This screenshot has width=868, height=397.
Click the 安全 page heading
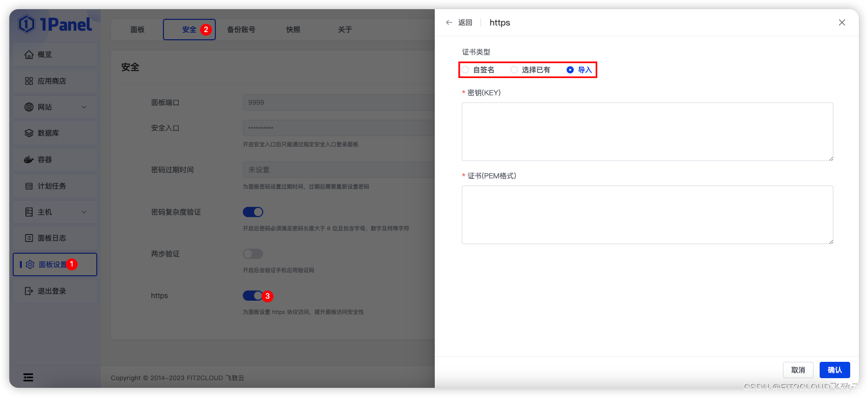coord(130,67)
